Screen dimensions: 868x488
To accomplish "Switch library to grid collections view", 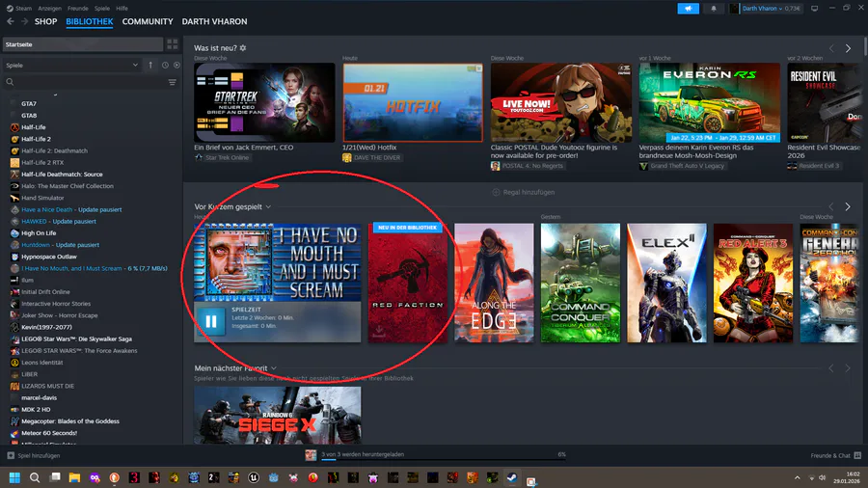I will tap(173, 44).
